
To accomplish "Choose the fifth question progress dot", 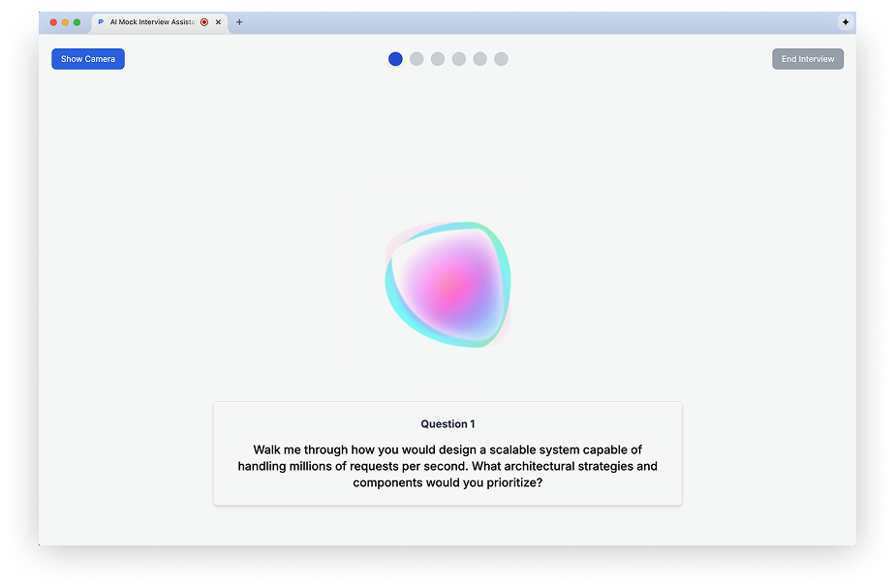I will point(480,59).
